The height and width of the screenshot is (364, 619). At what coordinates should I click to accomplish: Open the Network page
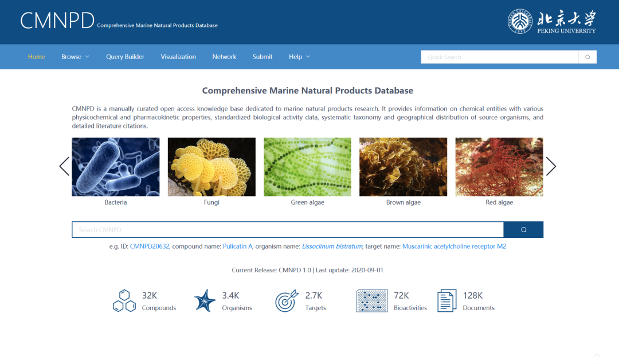224,57
